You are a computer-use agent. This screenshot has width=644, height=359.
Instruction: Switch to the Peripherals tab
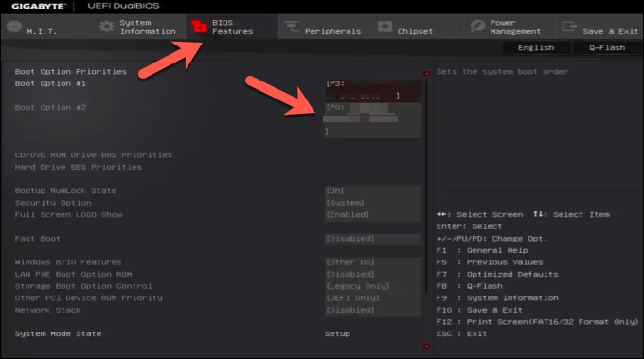pos(325,27)
